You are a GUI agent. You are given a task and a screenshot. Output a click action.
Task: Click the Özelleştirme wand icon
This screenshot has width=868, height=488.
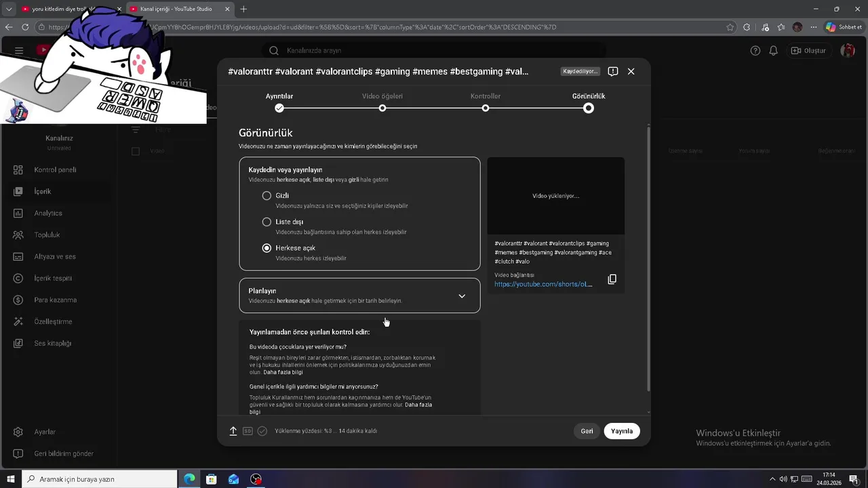(x=18, y=322)
